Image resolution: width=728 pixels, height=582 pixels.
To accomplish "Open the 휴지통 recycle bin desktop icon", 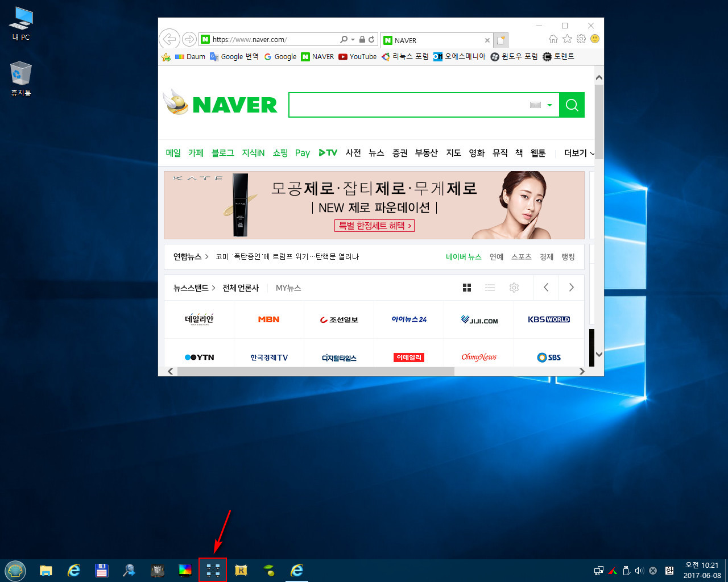I will [20, 79].
